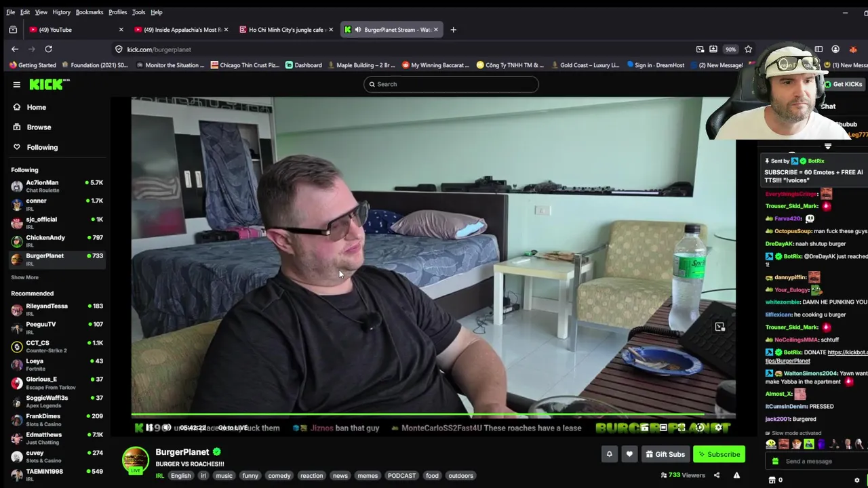Open CCT_CS recommended channel

point(57,346)
